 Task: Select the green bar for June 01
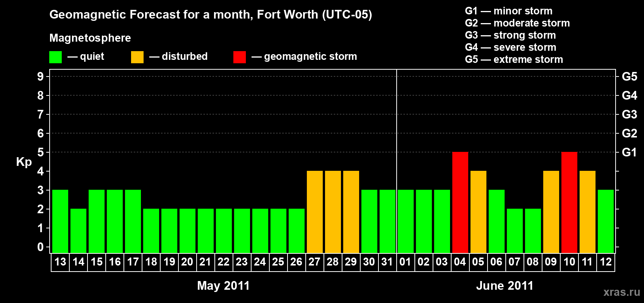point(406,221)
